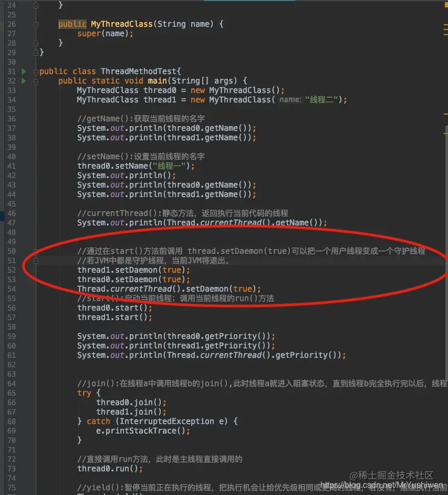Screen dimensions: 448x495
Task: Click fold end marker on line 28
Action: pos(36,43)
